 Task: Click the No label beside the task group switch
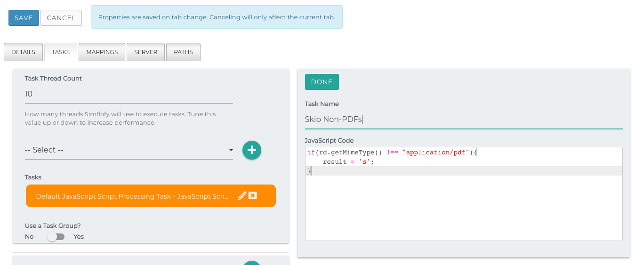29,237
